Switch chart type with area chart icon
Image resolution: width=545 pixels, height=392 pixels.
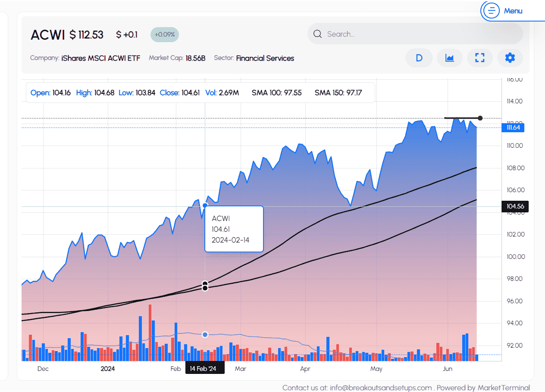pos(449,58)
